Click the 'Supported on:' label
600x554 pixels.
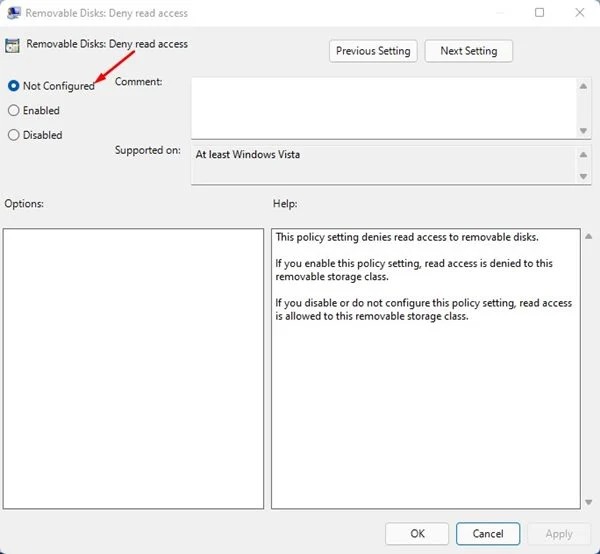tap(148, 150)
